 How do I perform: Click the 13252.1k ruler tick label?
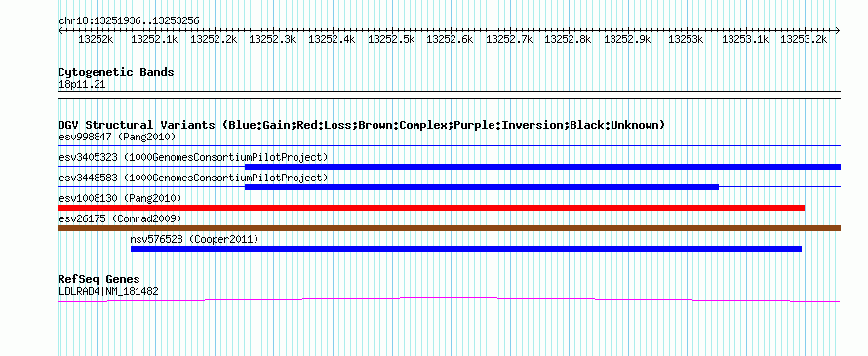(154, 40)
